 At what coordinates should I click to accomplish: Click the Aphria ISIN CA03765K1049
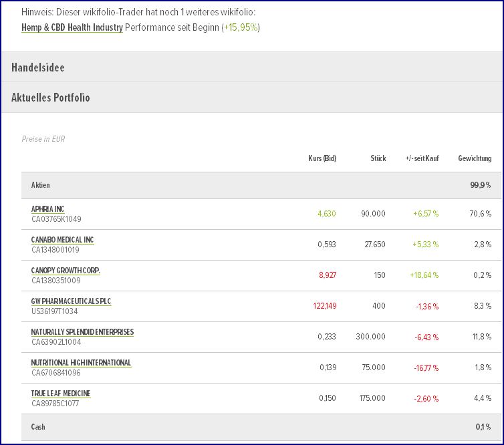tap(56, 218)
